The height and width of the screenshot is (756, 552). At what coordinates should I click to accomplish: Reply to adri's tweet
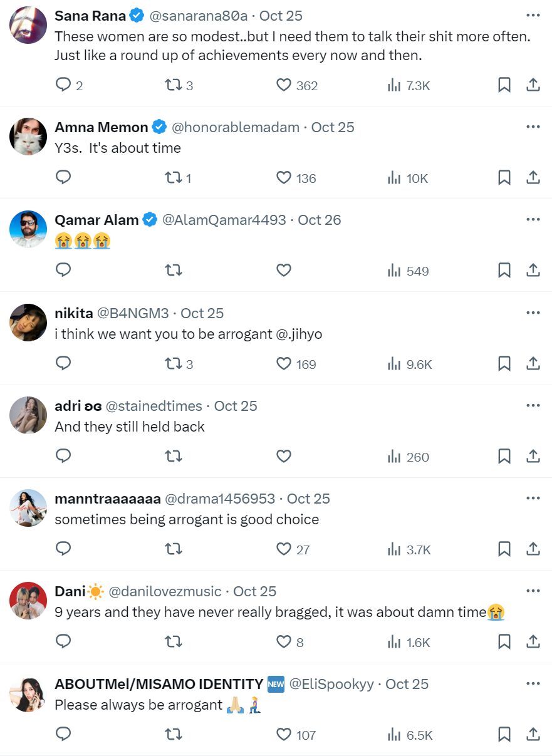[x=63, y=457]
